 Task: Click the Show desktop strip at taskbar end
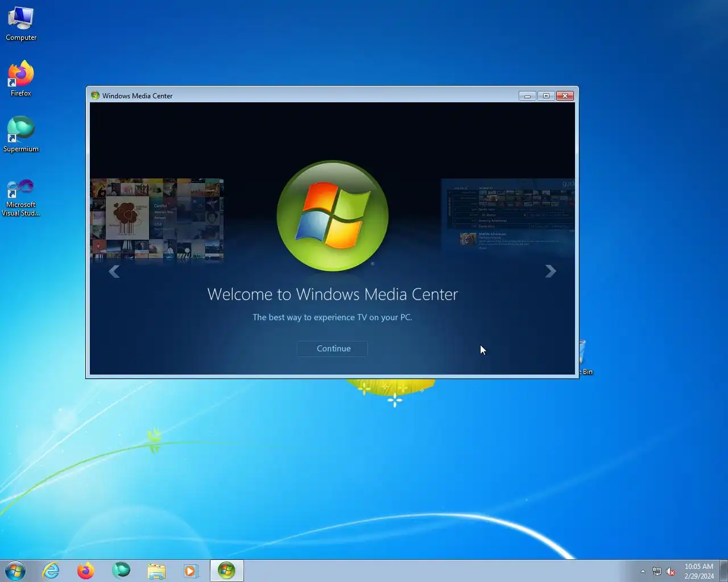[x=723, y=571]
